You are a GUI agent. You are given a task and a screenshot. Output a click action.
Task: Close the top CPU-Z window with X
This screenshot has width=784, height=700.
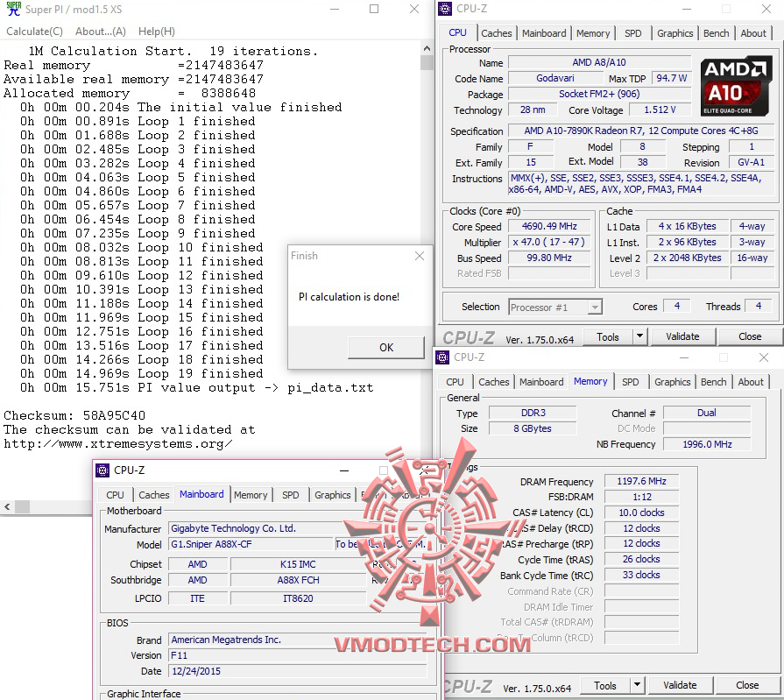(x=766, y=9)
